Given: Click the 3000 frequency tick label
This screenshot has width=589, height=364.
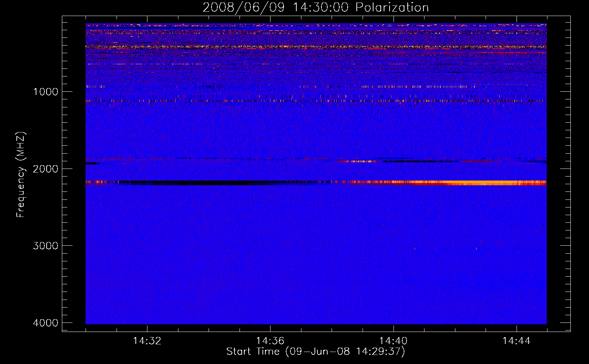Looking at the screenshot, I should pos(46,246).
